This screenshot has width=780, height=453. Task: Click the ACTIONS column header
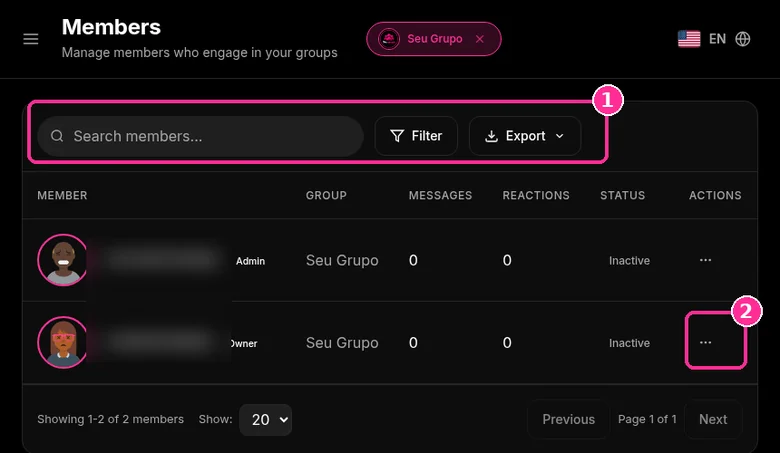(x=715, y=195)
